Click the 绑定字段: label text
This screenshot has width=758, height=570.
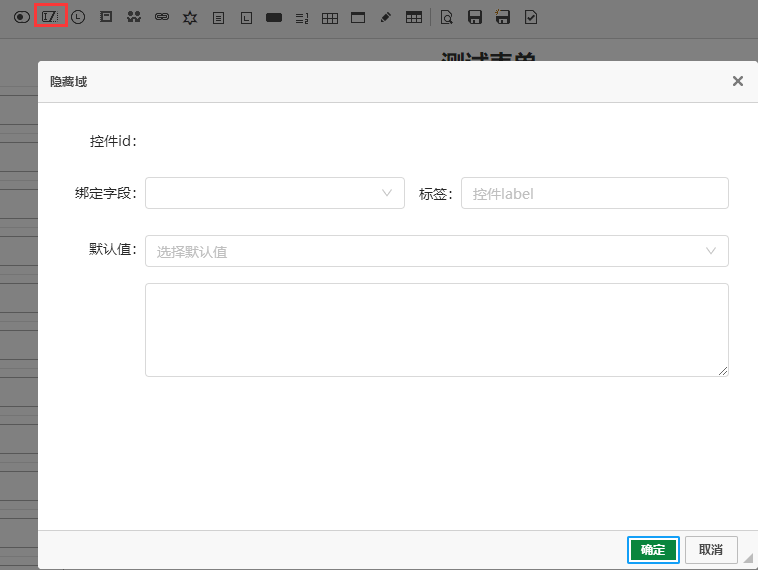click(x=106, y=193)
